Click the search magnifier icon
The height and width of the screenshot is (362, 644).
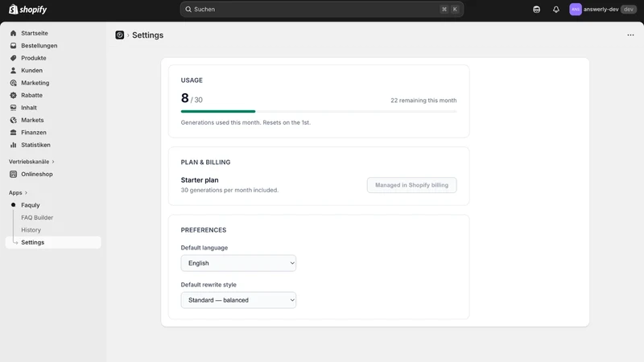coord(188,9)
